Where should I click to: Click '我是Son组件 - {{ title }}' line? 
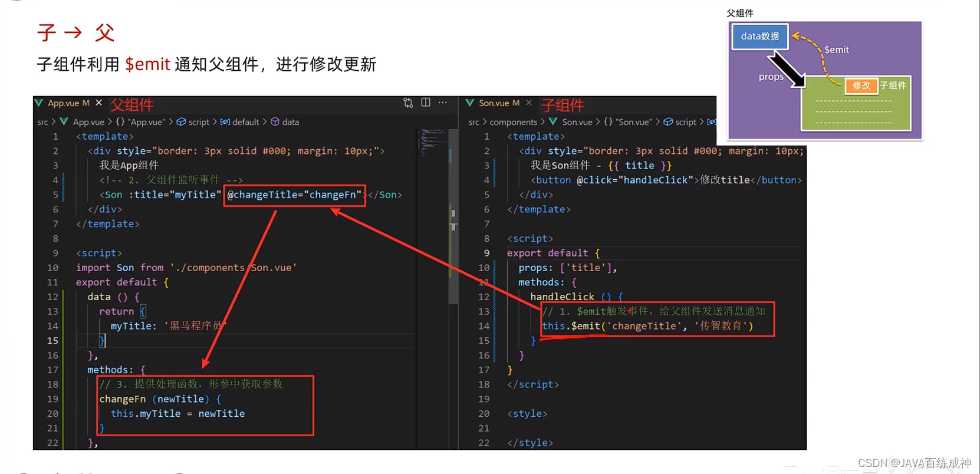[601, 166]
